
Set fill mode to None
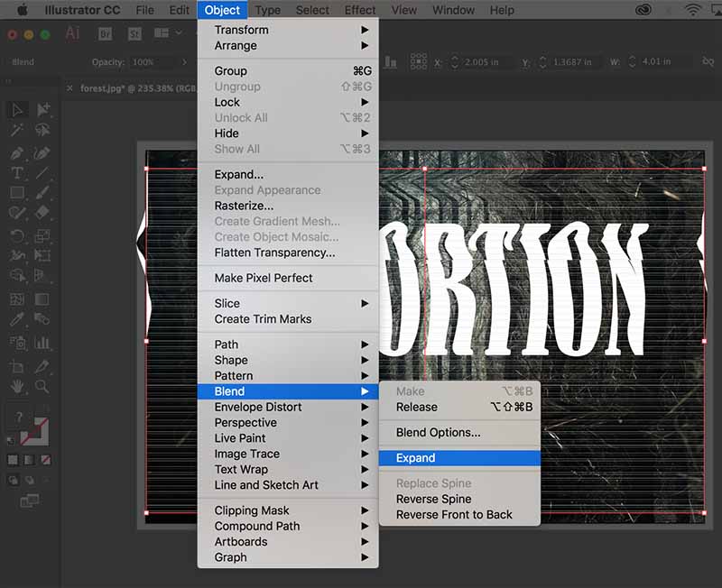pos(46,460)
